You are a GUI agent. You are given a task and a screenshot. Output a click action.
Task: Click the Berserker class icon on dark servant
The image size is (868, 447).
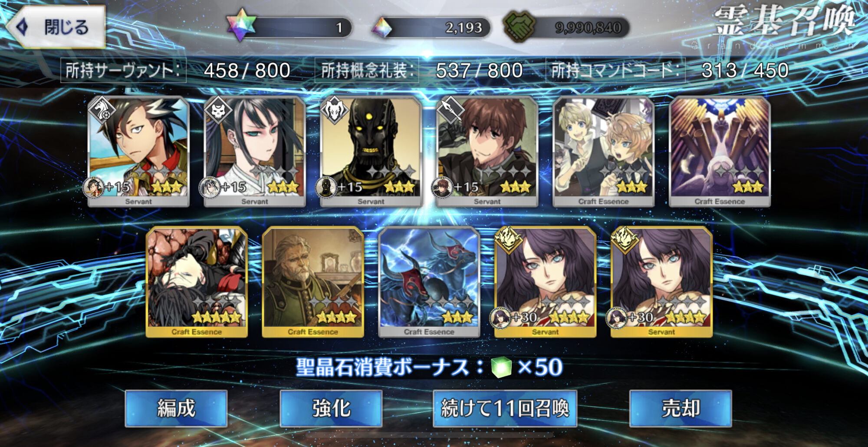[334, 111]
